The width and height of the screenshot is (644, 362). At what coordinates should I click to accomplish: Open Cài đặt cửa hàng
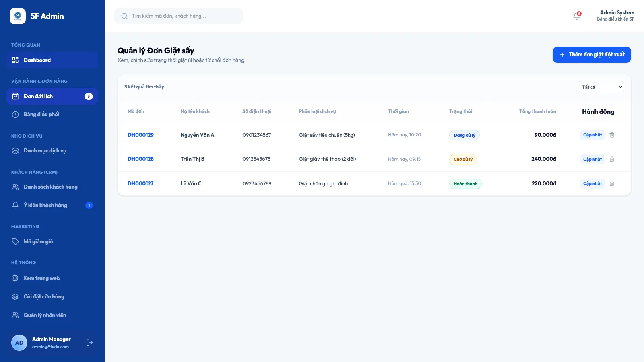click(x=52, y=296)
